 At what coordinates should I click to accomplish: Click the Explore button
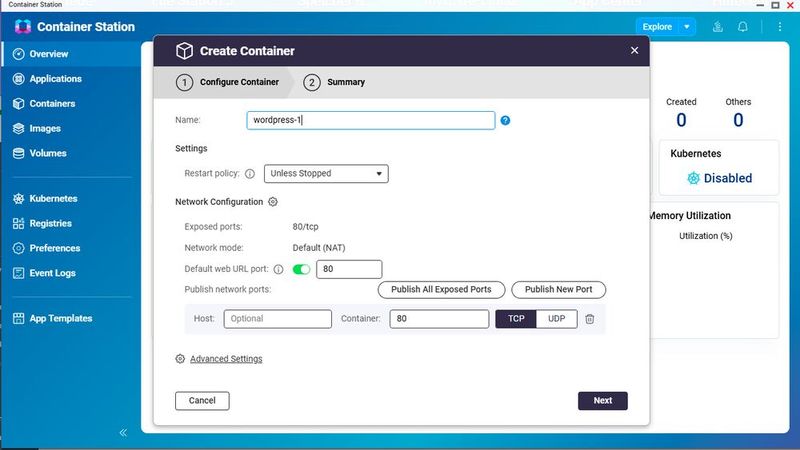point(657,27)
